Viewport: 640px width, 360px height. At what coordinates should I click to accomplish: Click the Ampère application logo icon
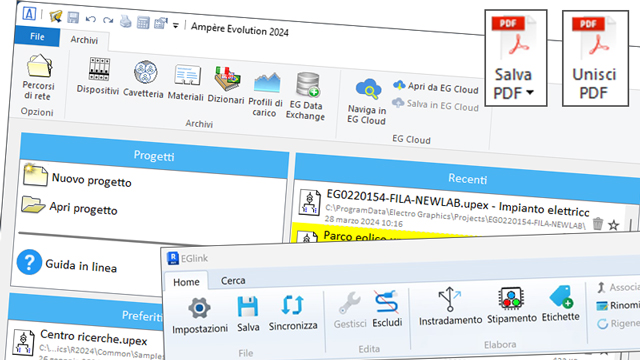(x=29, y=13)
